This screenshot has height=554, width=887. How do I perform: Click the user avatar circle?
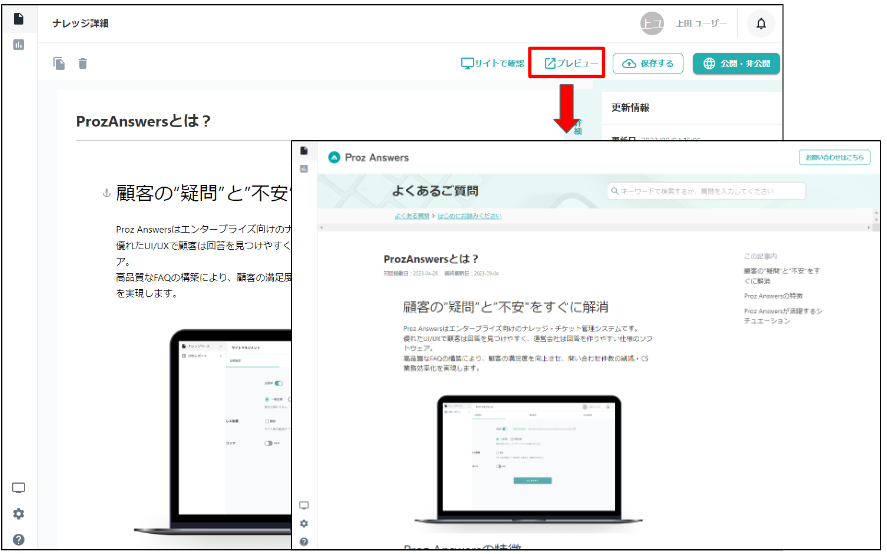pos(652,23)
